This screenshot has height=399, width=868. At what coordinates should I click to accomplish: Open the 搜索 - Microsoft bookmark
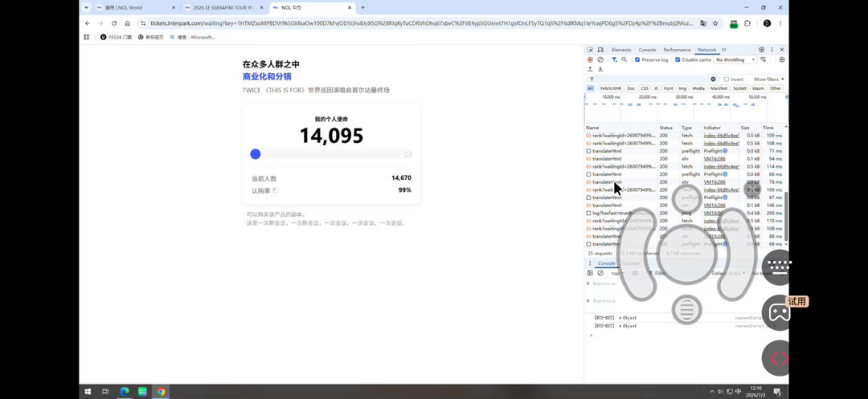pyautogui.click(x=193, y=37)
